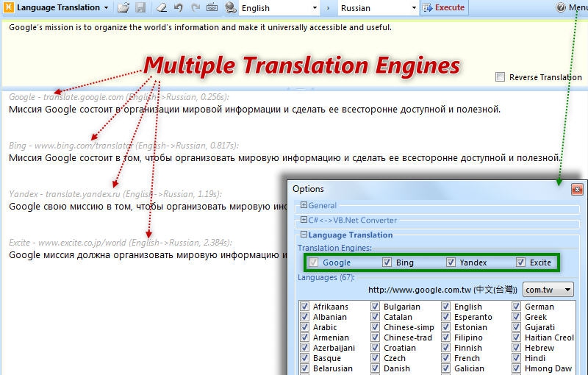This screenshot has width=588, height=375.
Task: Uncheck the Belarusian language checkbox
Action: click(x=304, y=368)
